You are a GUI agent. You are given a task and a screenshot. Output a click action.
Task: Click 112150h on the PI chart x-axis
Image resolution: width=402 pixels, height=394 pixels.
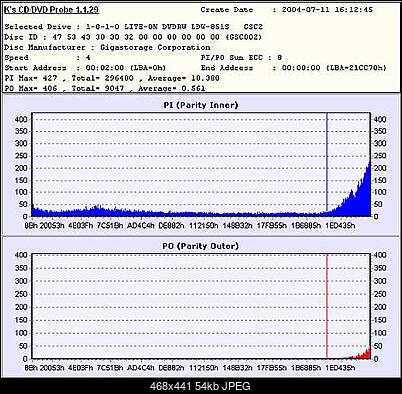204,226
